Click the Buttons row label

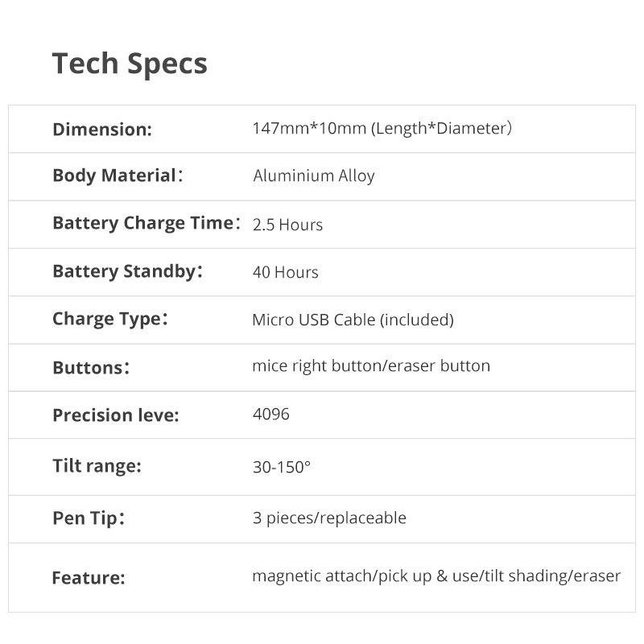click(91, 368)
